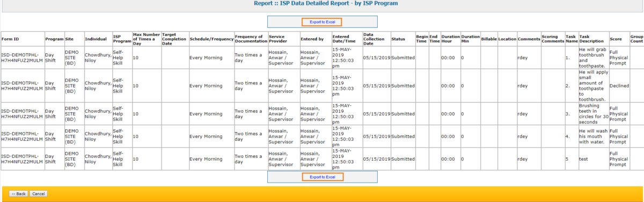The height and width of the screenshot is (202, 644).
Task: Click the 'Billable' column header
Action: [489, 39]
